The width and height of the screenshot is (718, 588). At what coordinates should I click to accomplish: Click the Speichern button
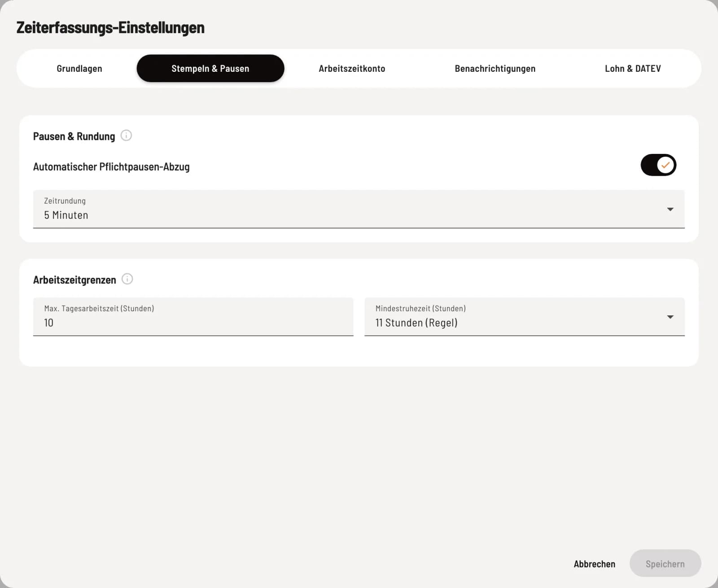tap(665, 564)
